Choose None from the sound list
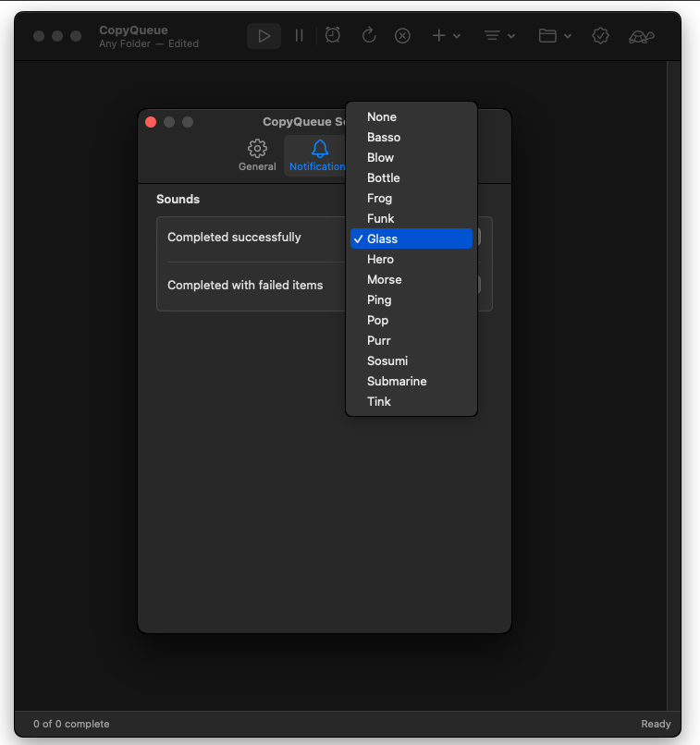Screen dimensions: 700x745 coord(382,117)
